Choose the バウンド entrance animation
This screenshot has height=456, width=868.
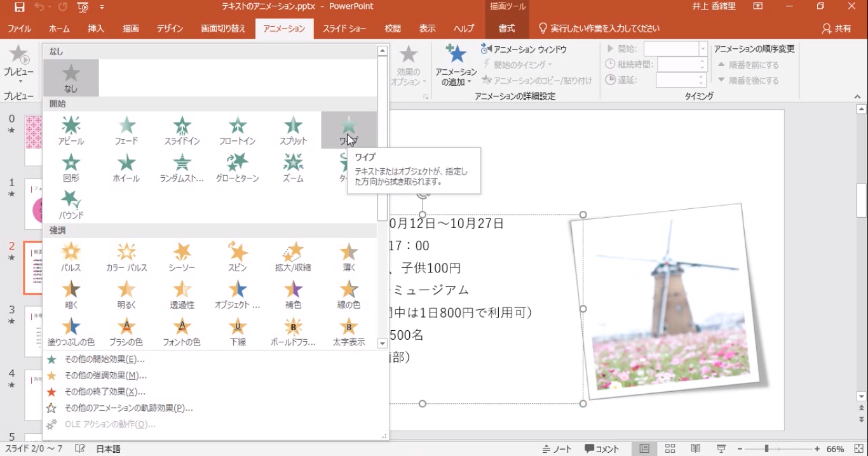[71, 205]
